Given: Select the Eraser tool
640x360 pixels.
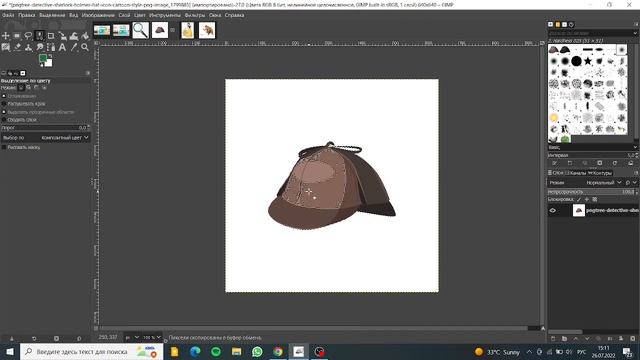Looking at the screenshot, I should (x=17, y=47).
